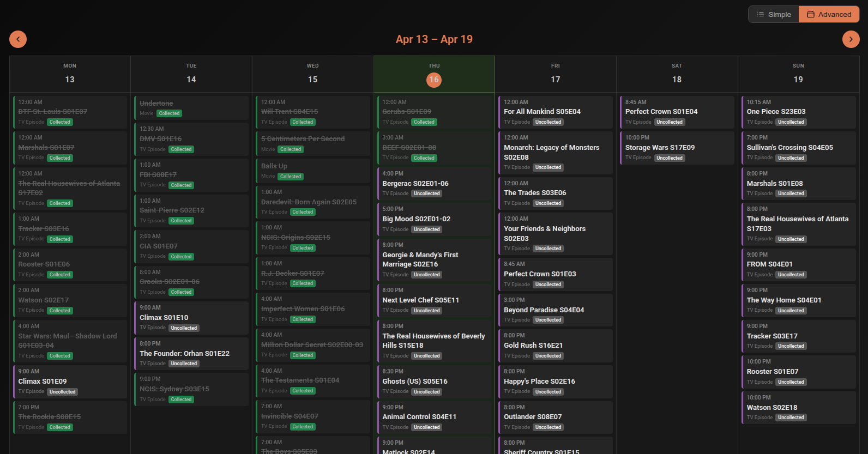This screenshot has width=868, height=454.
Task: Click the Apr 13 – Apr 19 title
Action: [434, 39]
